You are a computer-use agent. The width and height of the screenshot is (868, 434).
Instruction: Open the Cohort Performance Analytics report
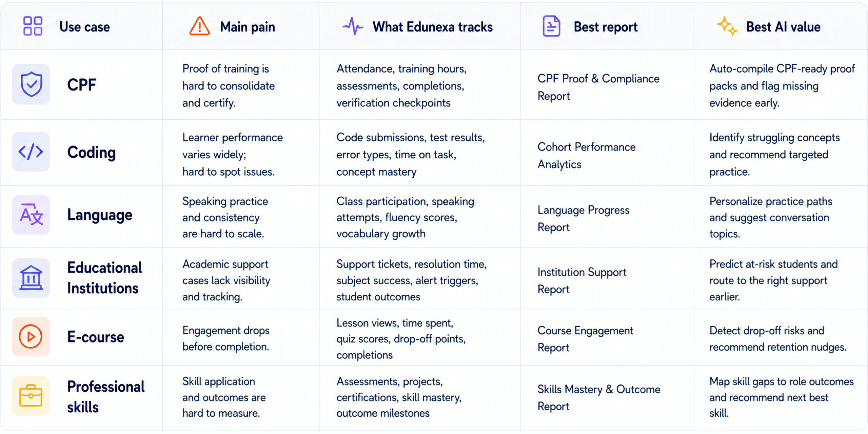click(587, 155)
